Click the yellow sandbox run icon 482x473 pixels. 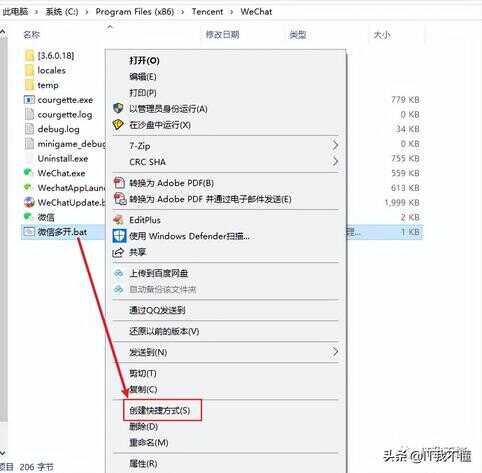point(118,125)
